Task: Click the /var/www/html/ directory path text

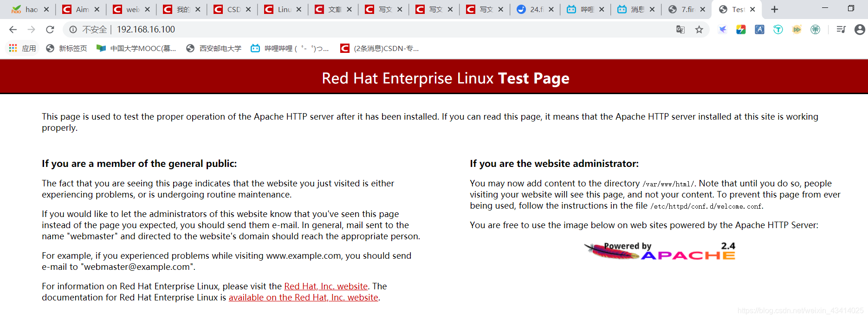Action: click(x=668, y=184)
